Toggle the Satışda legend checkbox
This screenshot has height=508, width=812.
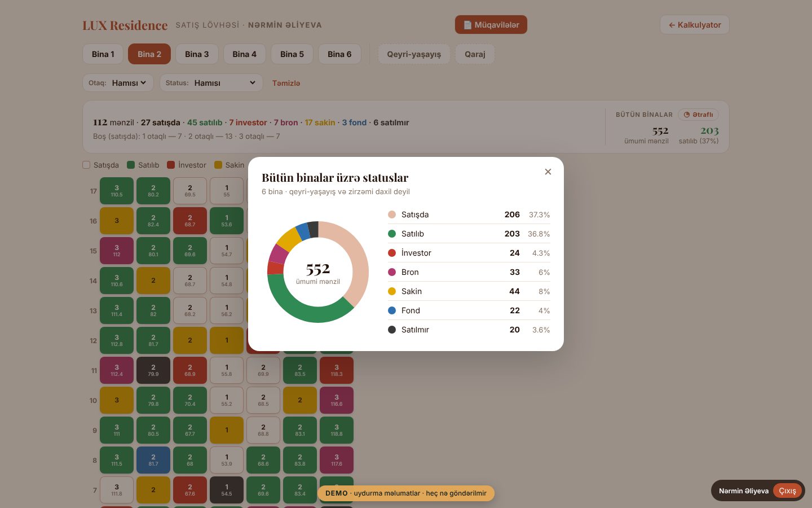(86, 165)
